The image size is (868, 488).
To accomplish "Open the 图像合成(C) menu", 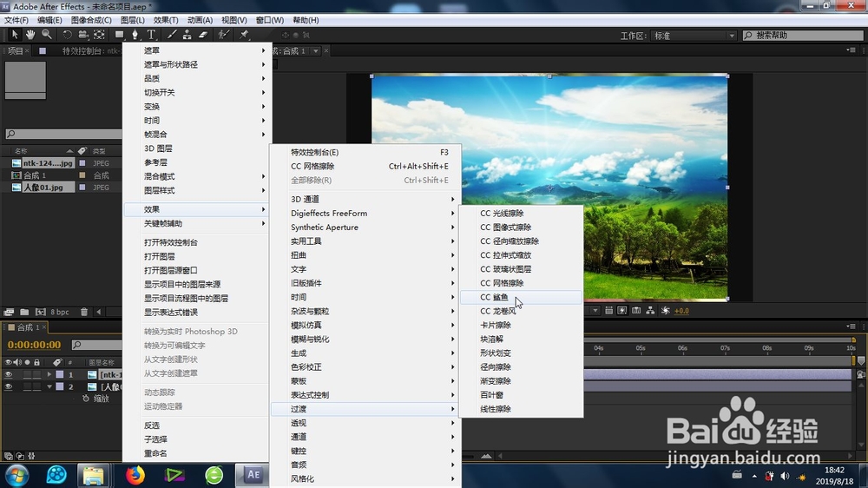I will click(91, 20).
